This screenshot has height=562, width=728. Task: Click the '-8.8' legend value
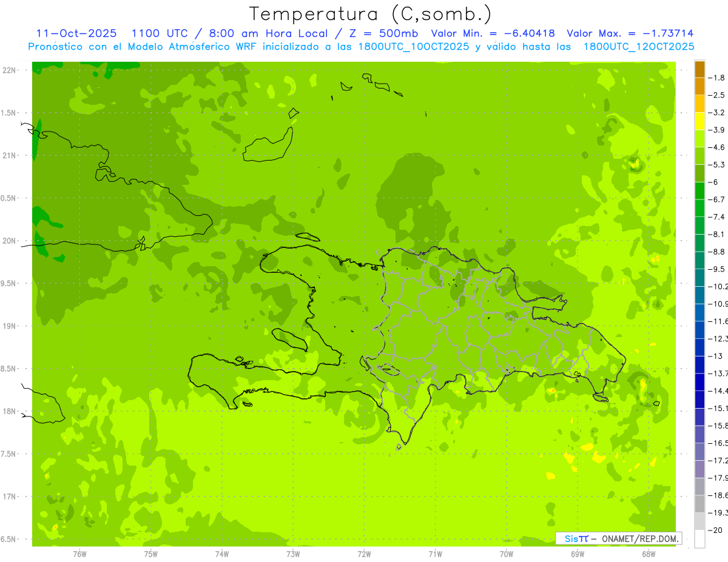point(717,252)
